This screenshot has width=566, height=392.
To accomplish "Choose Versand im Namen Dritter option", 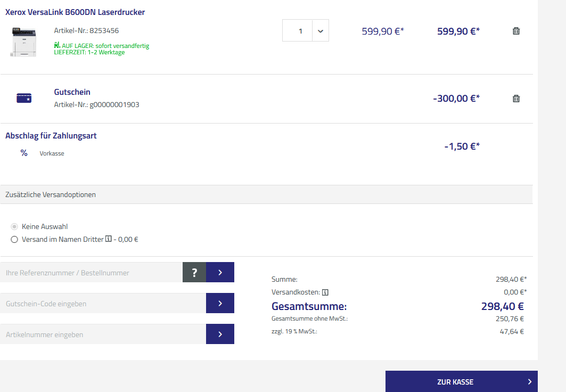I will pos(14,240).
